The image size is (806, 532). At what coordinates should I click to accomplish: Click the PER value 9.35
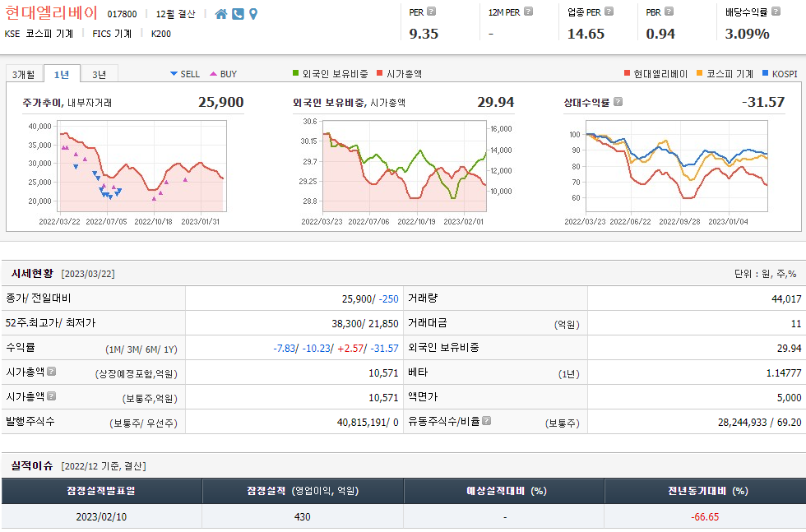(424, 34)
